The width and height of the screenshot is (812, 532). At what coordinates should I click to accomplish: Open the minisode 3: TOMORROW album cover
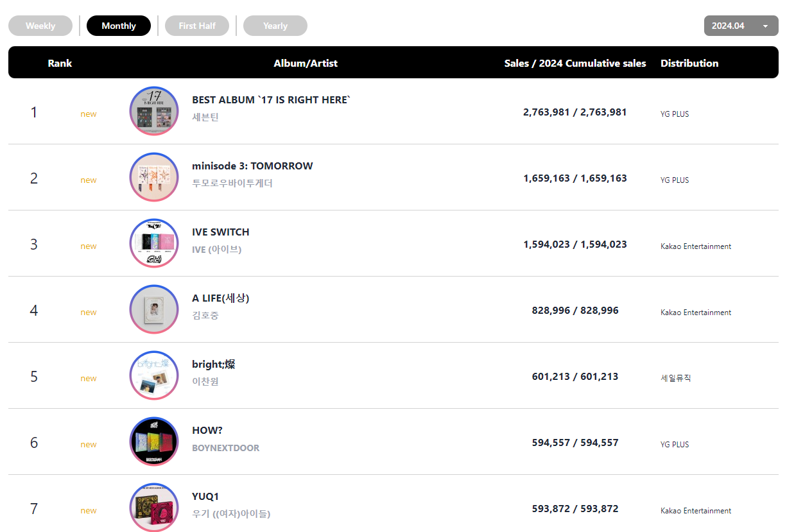[x=154, y=177]
